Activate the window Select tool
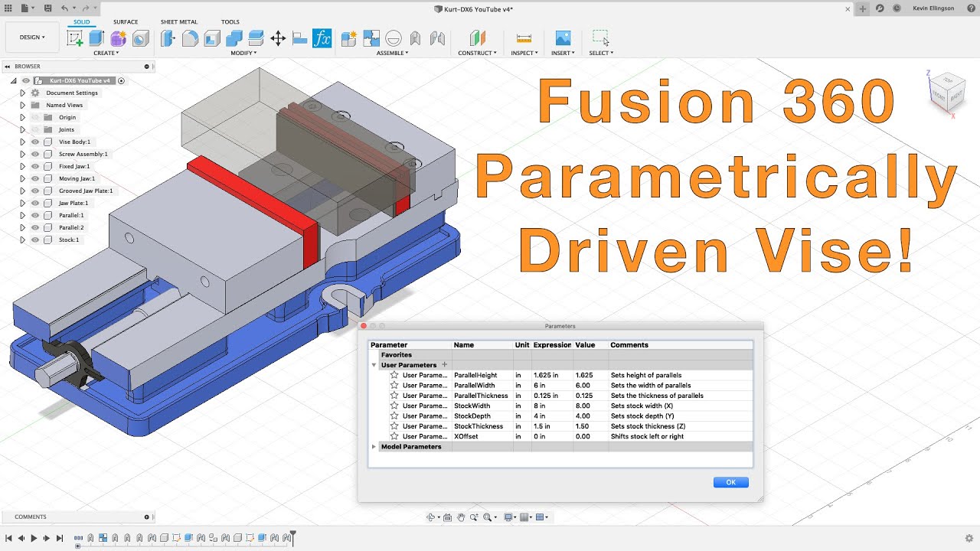Viewport: 980px width, 551px height. click(600, 38)
